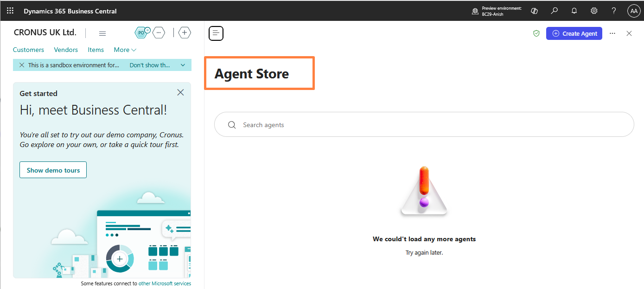Expand the sandbox notification chevron
This screenshot has width=644, height=289.
[183, 65]
